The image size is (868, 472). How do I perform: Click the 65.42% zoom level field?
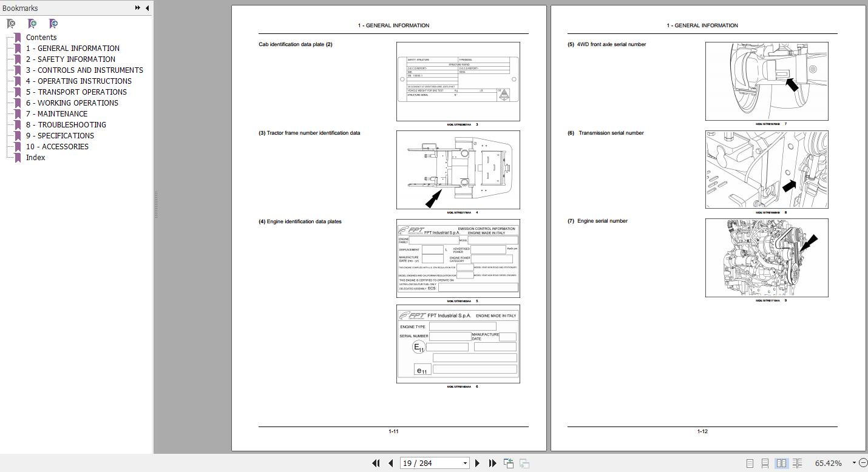(829, 463)
